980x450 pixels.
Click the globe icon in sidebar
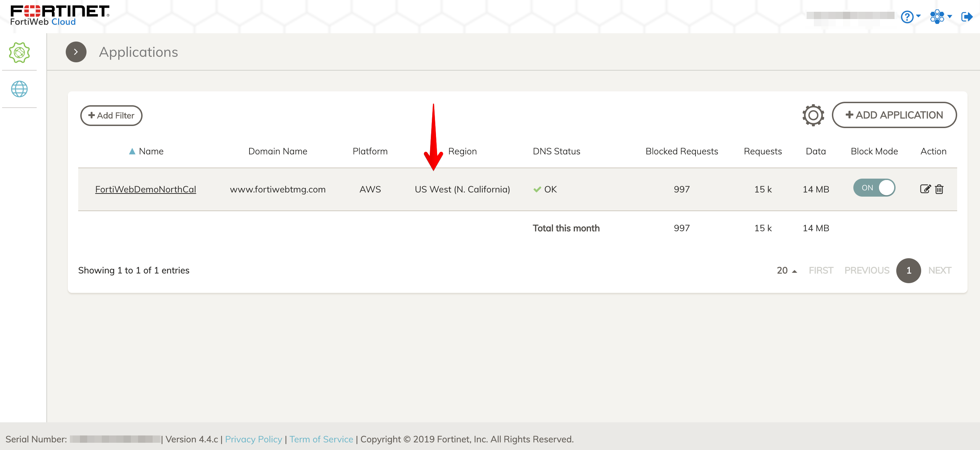19,89
